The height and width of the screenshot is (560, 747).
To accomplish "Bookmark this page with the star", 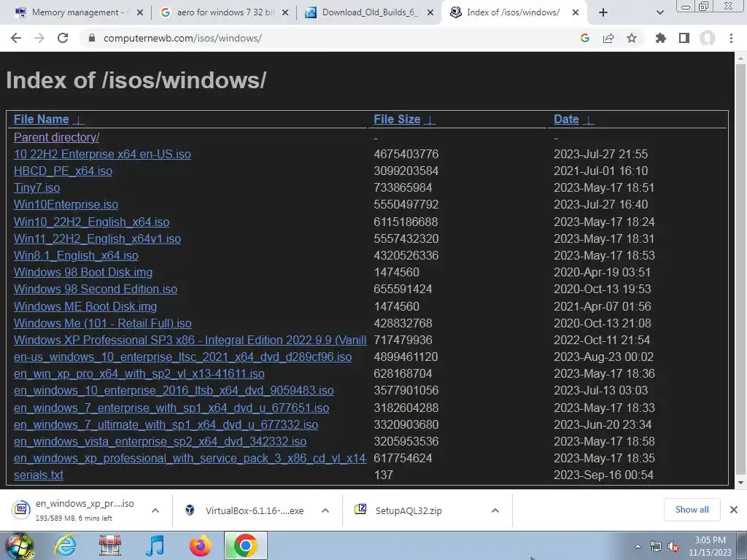I will click(x=632, y=38).
